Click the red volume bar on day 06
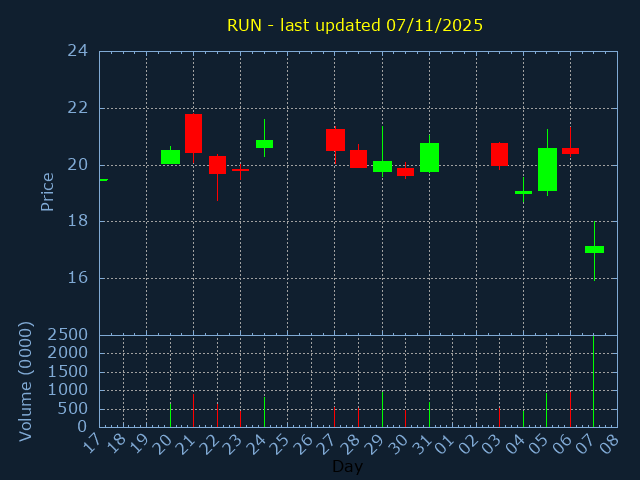Image resolution: width=640 pixels, height=480 pixels. click(570, 408)
